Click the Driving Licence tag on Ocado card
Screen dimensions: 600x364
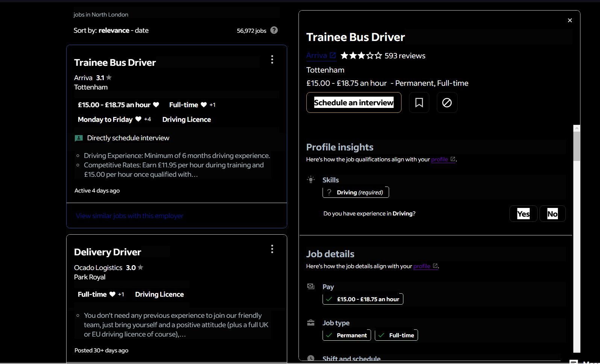pyautogui.click(x=159, y=294)
